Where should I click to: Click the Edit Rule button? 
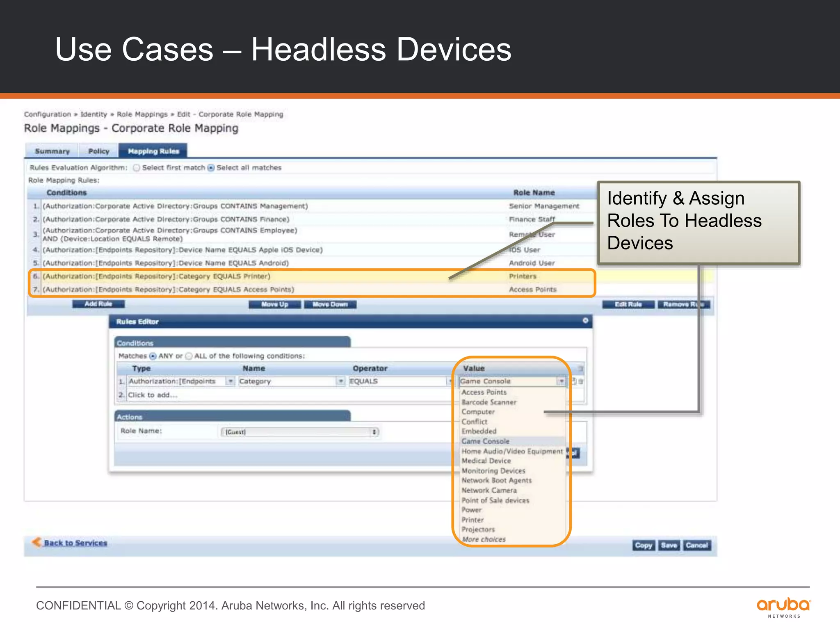pyautogui.click(x=628, y=304)
